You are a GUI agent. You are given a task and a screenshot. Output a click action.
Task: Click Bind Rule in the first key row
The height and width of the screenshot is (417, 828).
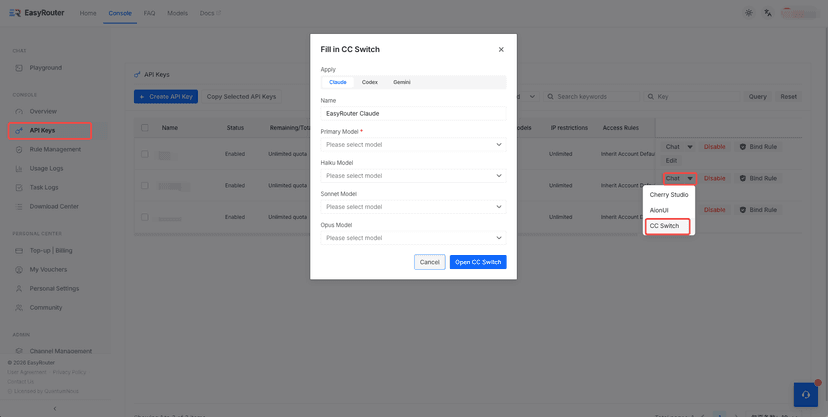point(758,147)
